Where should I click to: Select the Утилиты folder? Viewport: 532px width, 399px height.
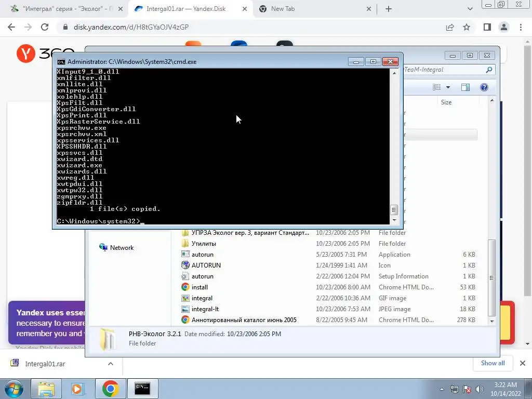coord(328,244)
